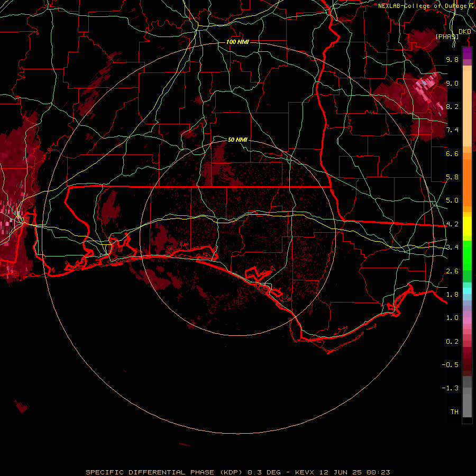Click the small echo patch in the far southwest
This screenshot has width=476, height=476.
(22, 407)
